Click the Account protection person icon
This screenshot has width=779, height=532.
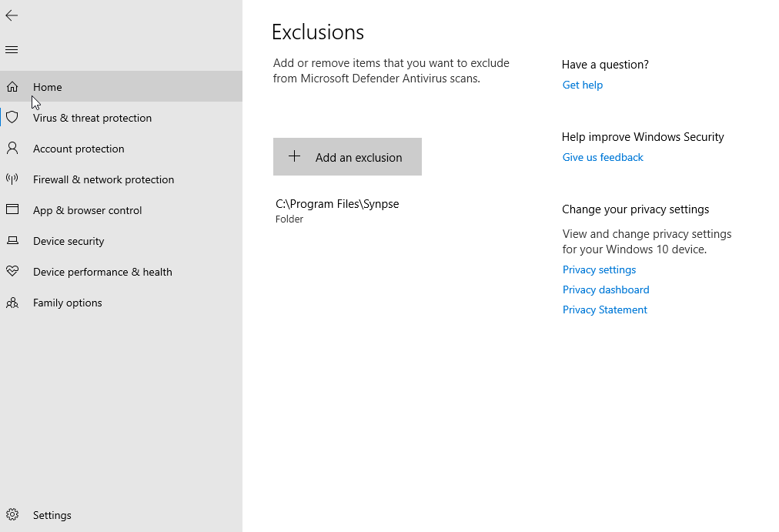[12, 149]
